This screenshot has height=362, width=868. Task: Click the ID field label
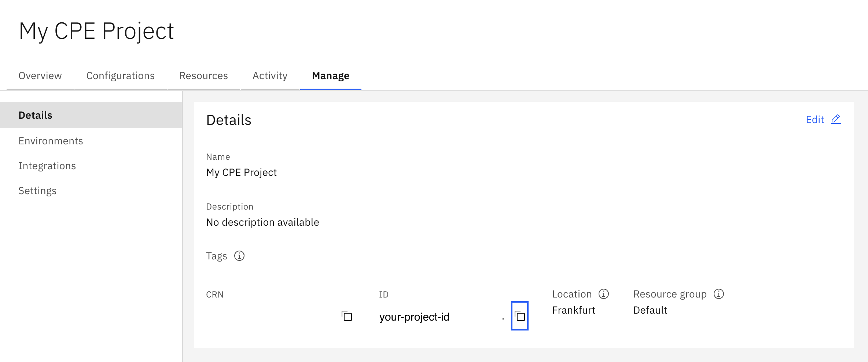pyautogui.click(x=384, y=295)
